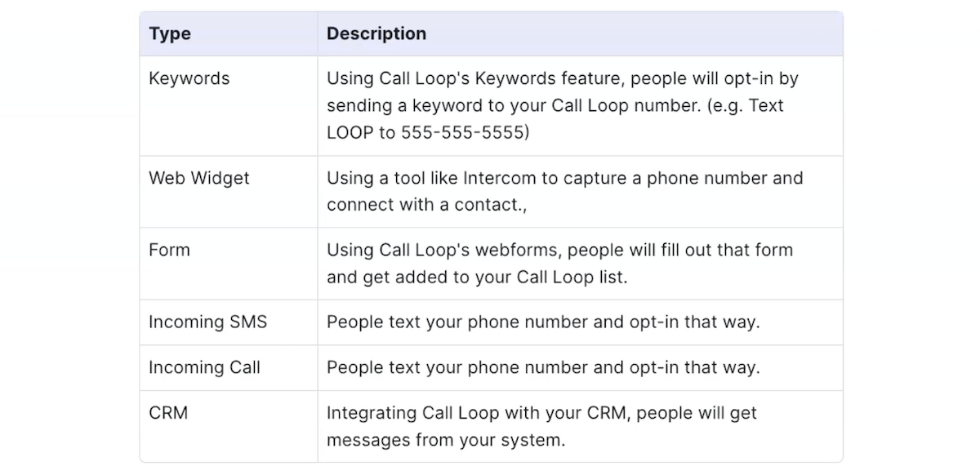Select the Web Widget type cell
980x475 pixels.
coord(229,191)
